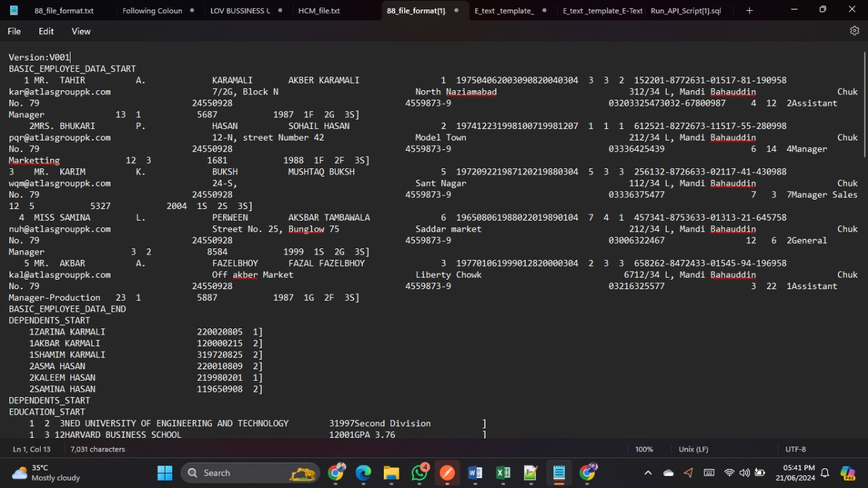Open WhatsApp from the taskbar
Image resolution: width=868 pixels, height=488 pixels.
[x=419, y=473]
